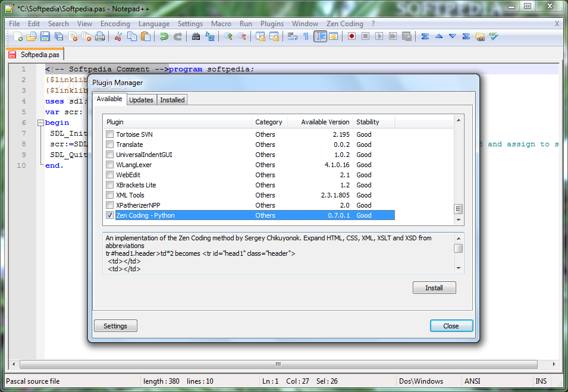
Task: Check the Tortoise SVN plugin checkbox
Action: (x=110, y=134)
